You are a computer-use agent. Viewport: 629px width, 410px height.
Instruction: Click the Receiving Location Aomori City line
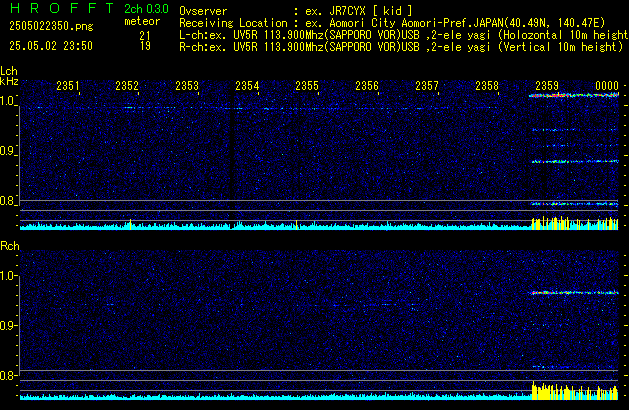392,23
